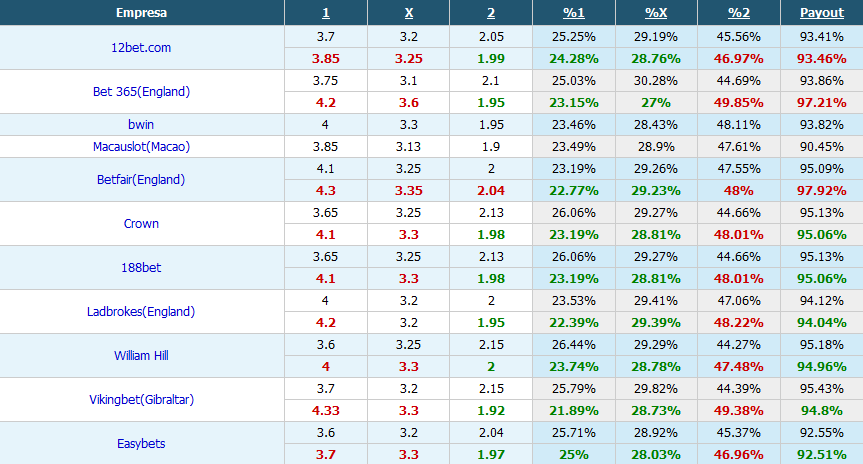Sort by the %X column header

(x=656, y=13)
